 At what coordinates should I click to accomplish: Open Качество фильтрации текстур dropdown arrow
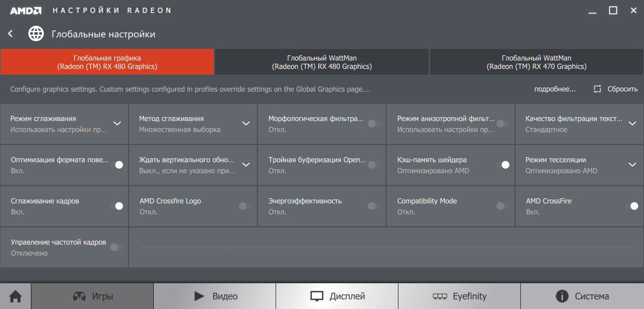(632, 124)
